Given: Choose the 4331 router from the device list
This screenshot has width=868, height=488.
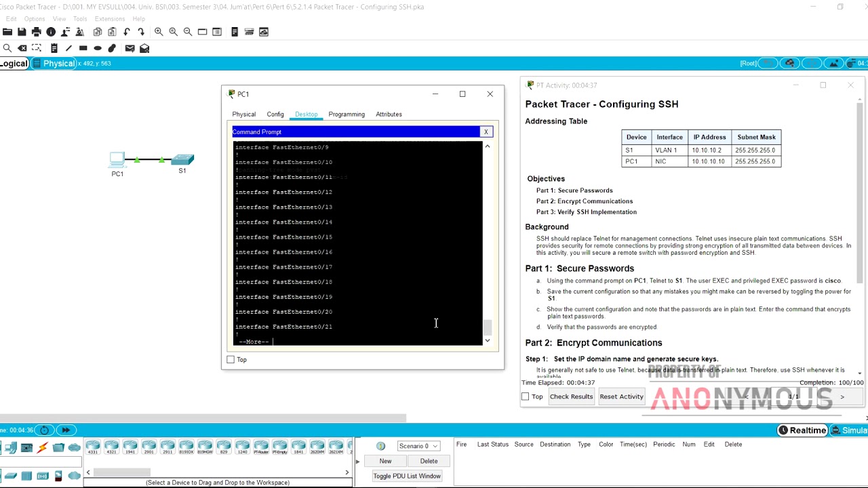Looking at the screenshot, I should coord(93,447).
